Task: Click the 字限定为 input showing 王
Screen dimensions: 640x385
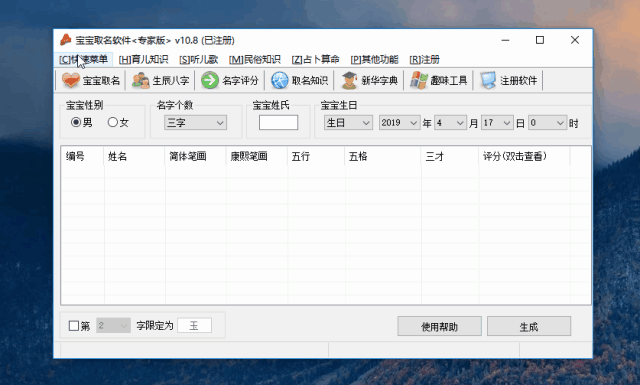Action: click(x=194, y=325)
